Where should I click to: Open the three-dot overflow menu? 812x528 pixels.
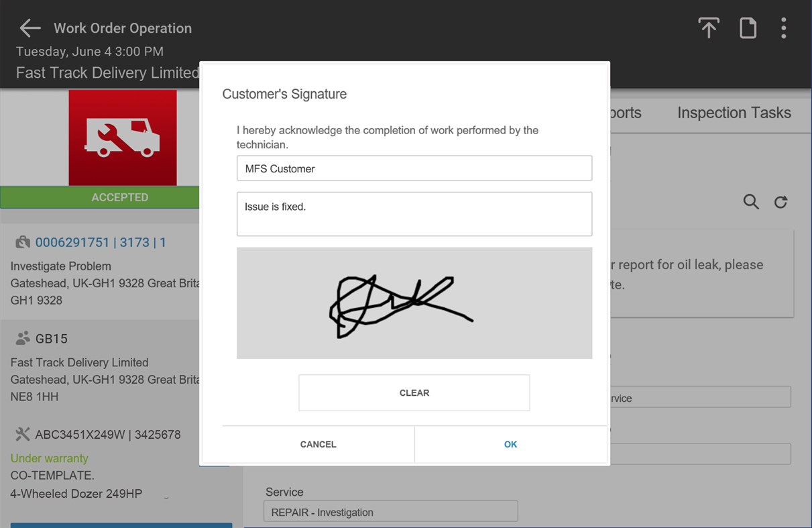click(783, 28)
